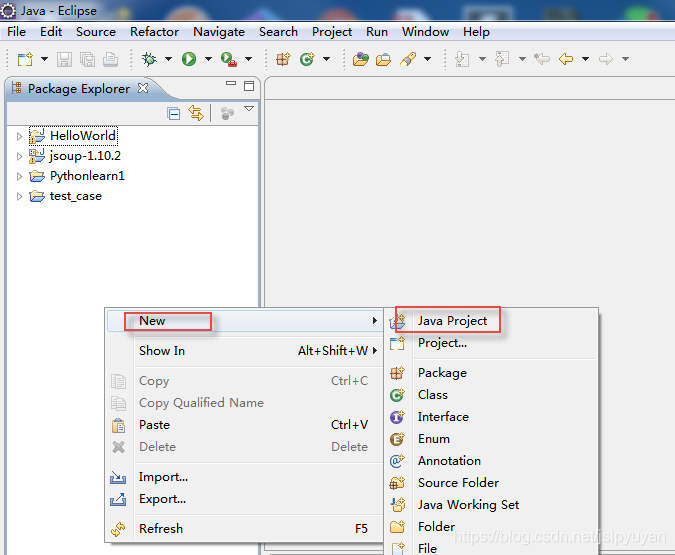Click the Save toolbar icon
Viewport: 675px width, 555px height.
[x=64, y=59]
